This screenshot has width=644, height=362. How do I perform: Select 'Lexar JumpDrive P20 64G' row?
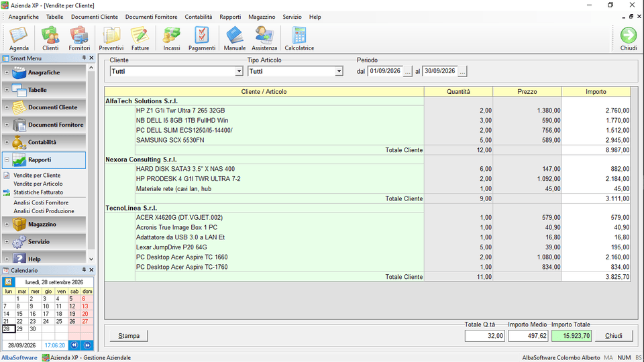tap(367, 247)
